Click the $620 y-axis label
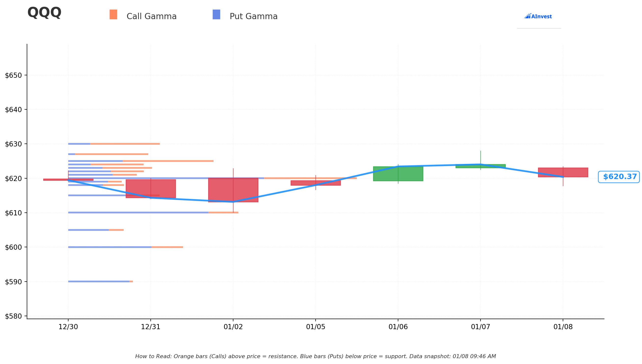This screenshot has width=642, height=364. [13, 179]
